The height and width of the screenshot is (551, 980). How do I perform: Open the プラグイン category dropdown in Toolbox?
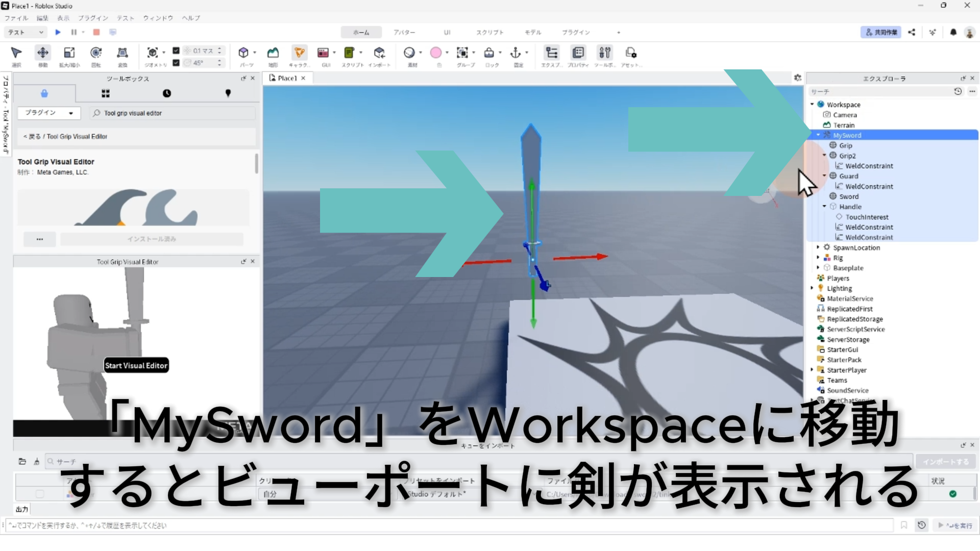click(50, 113)
